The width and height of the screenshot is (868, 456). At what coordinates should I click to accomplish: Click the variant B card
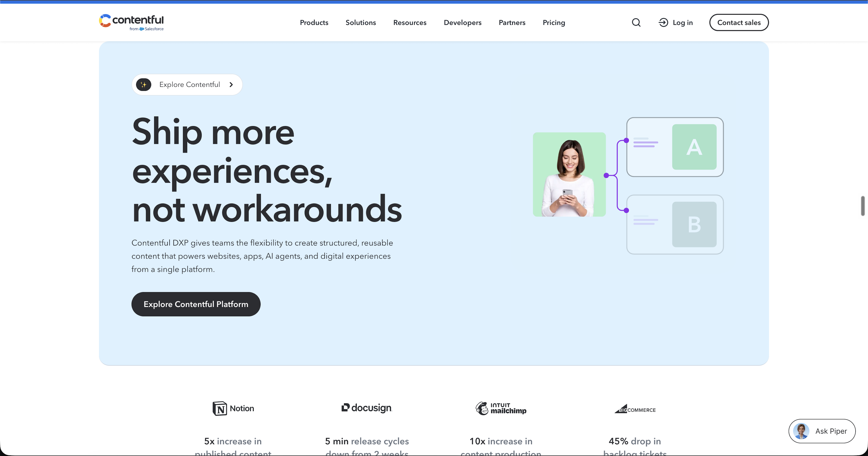[675, 224]
